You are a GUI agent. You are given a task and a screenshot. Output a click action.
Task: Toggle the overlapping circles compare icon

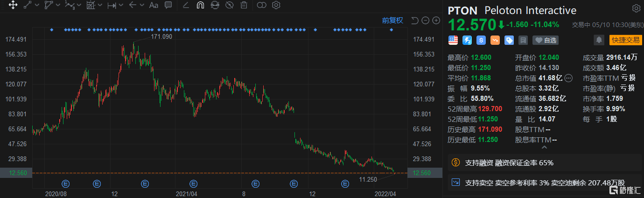[x=261, y=6]
